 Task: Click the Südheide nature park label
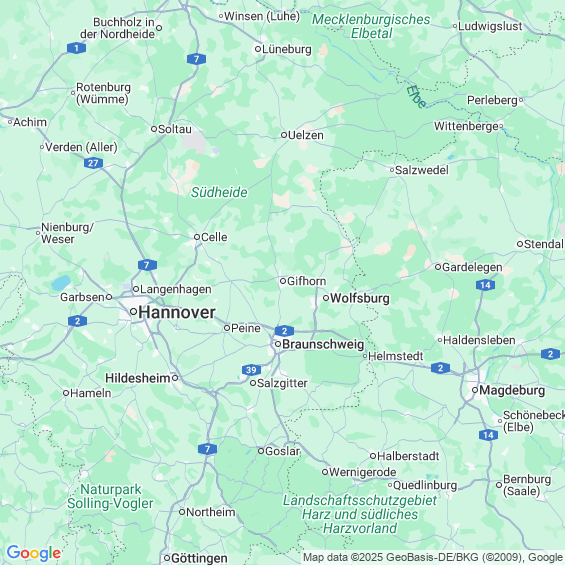(219, 192)
